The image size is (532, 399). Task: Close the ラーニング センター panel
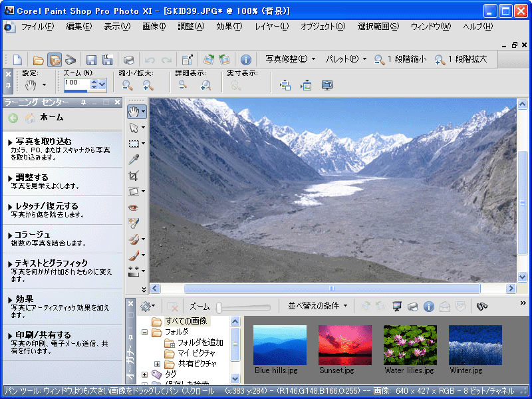(118, 102)
